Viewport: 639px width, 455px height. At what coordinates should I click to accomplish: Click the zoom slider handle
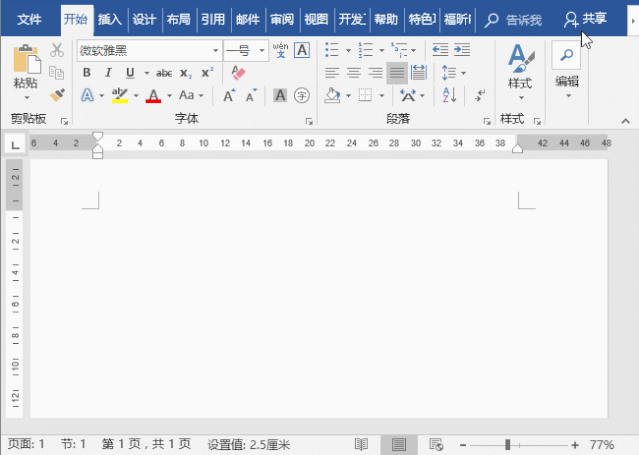click(507, 444)
